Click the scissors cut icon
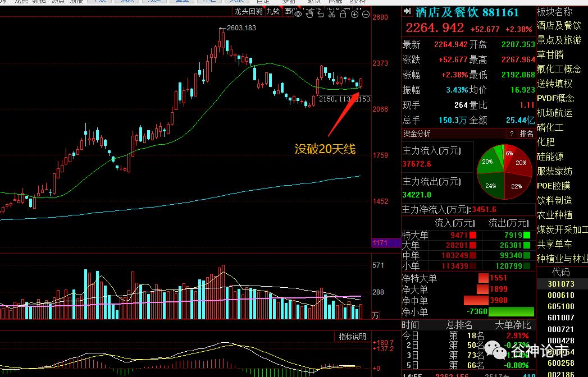The image size is (588, 377). (332, 14)
